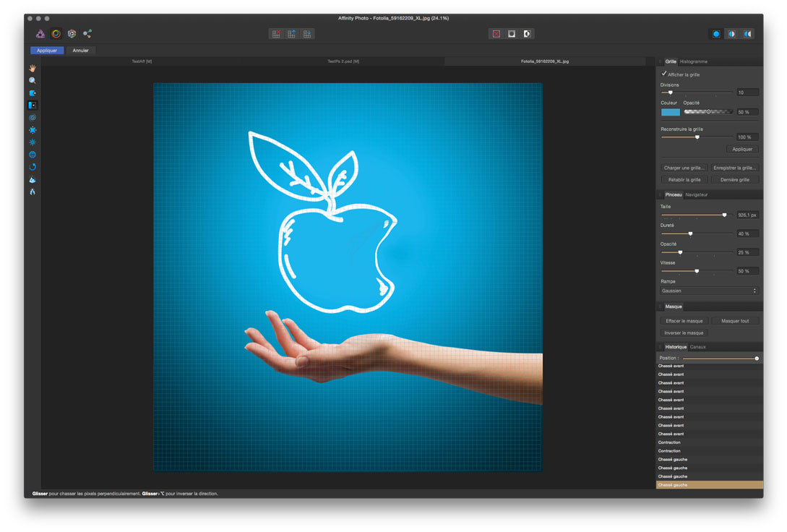The image size is (787, 532).
Task: Uncheck Afficher la grille checkbox
Action: 664,74
